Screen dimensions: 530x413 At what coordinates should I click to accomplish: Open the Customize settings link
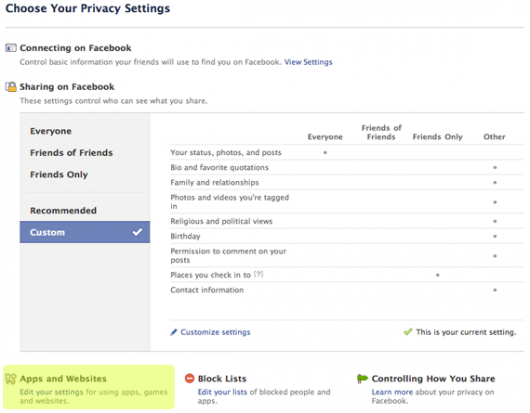click(x=215, y=332)
